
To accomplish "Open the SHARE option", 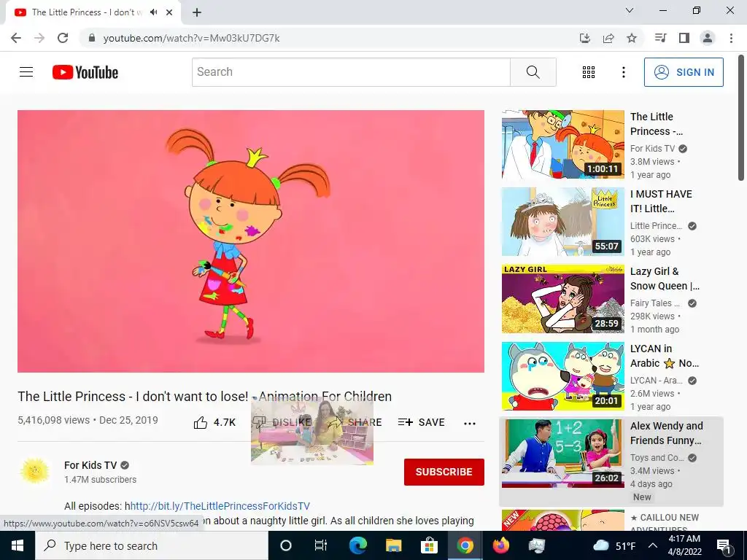I will (x=355, y=422).
